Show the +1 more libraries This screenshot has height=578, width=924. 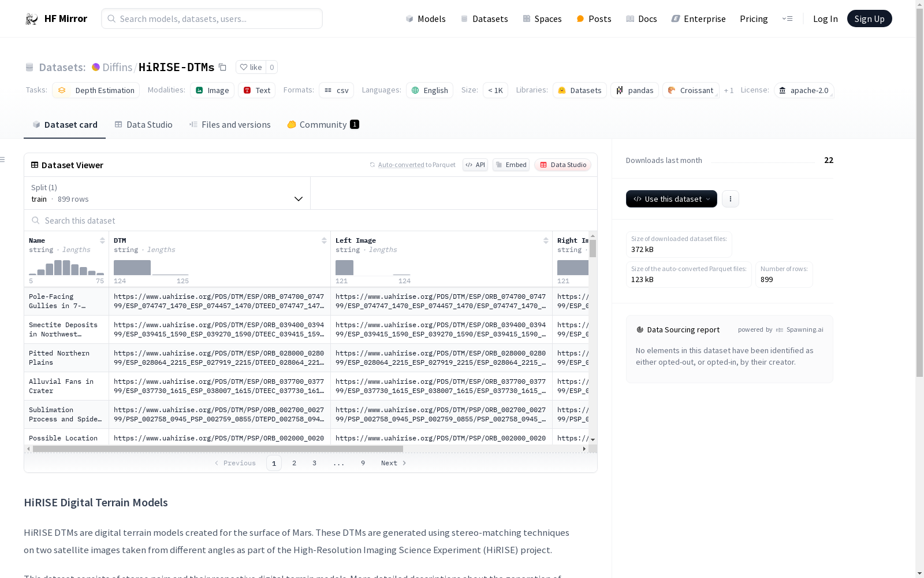click(x=729, y=90)
